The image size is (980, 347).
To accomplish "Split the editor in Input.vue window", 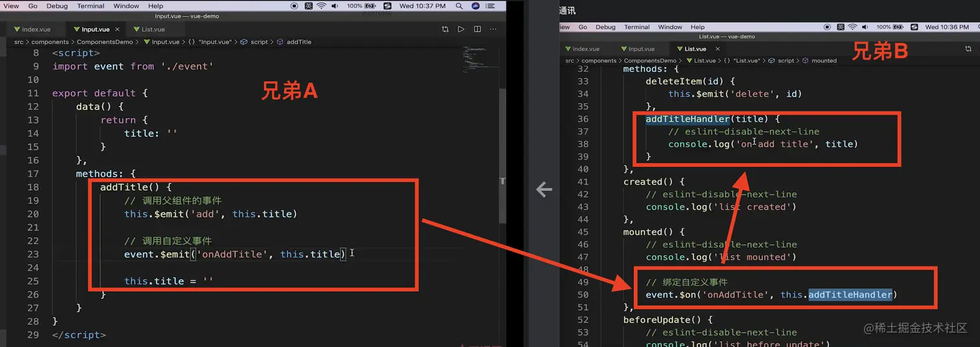I will (x=478, y=29).
